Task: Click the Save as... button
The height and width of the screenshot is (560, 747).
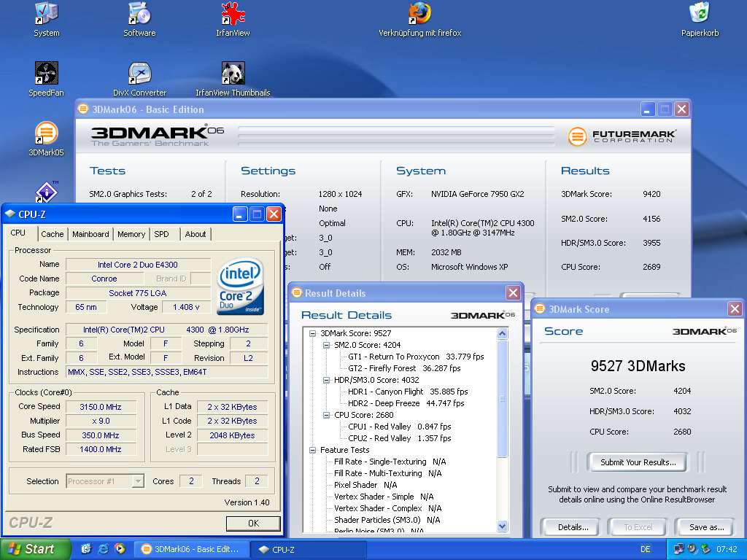Action: click(x=706, y=527)
